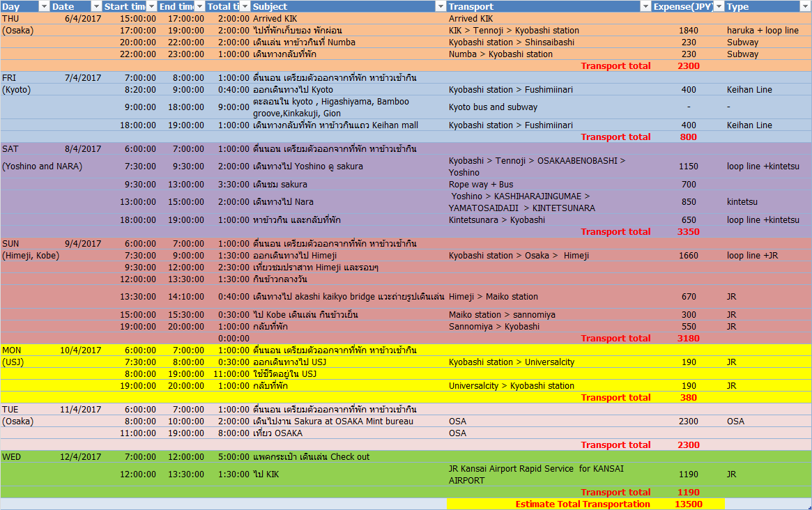
Task: Open the Transport column filter dropdown
Action: point(645,6)
